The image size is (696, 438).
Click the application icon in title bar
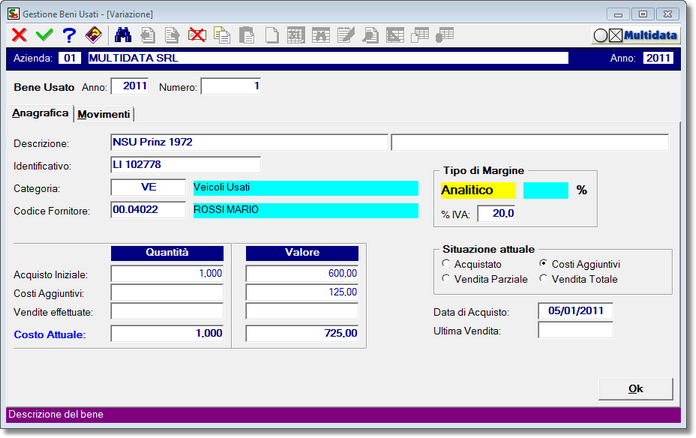point(13,14)
